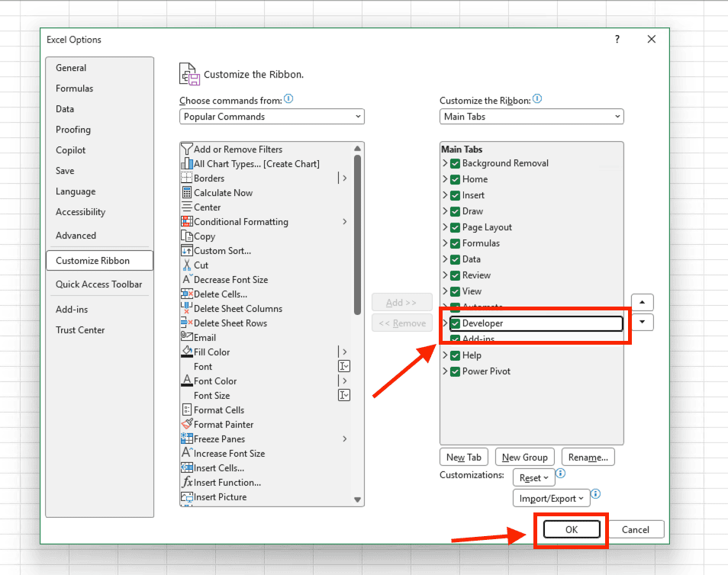This screenshot has height=575, width=728.
Task: Click the commands list scrollbar thumb
Action: pos(357,235)
